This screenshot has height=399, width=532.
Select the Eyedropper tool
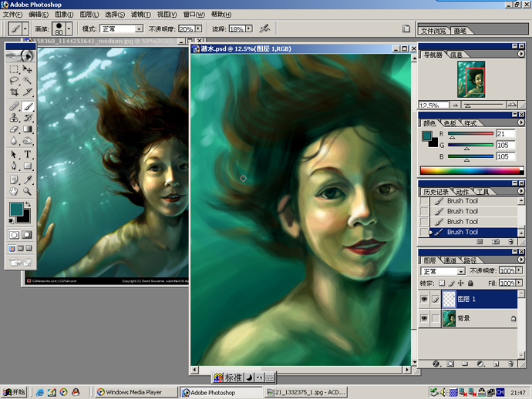pyautogui.click(x=27, y=180)
